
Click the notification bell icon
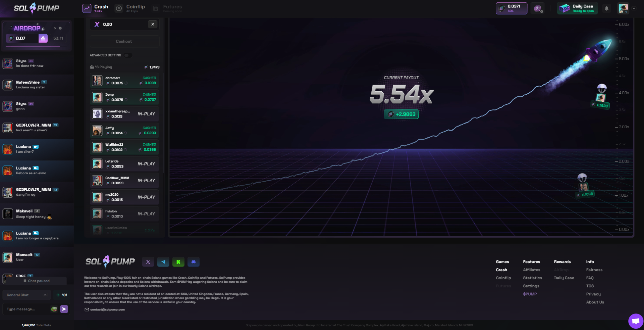[x=606, y=8]
